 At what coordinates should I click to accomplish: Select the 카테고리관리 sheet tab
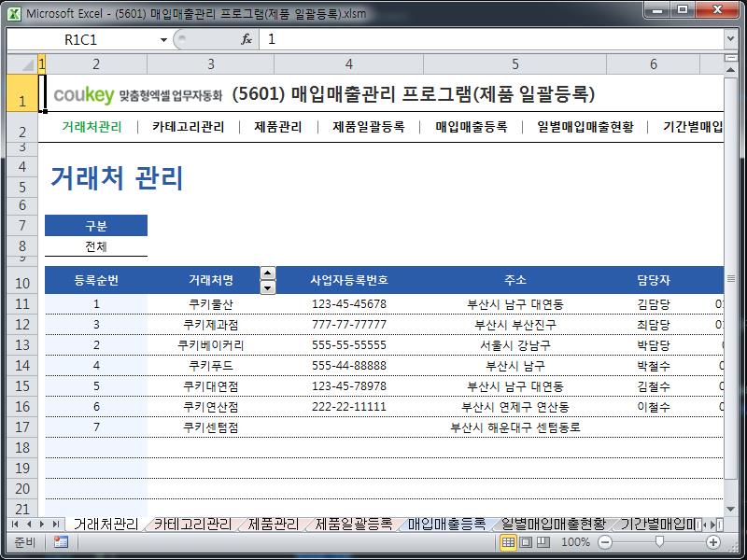[x=192, y=525]
